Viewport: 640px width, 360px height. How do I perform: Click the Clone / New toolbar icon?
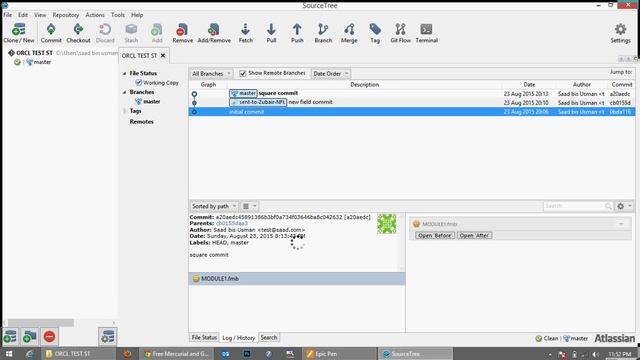tap(19, 33)
